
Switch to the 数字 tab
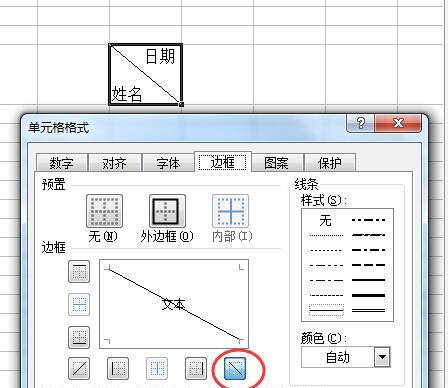pyautogui.click(x=62, y=163)
